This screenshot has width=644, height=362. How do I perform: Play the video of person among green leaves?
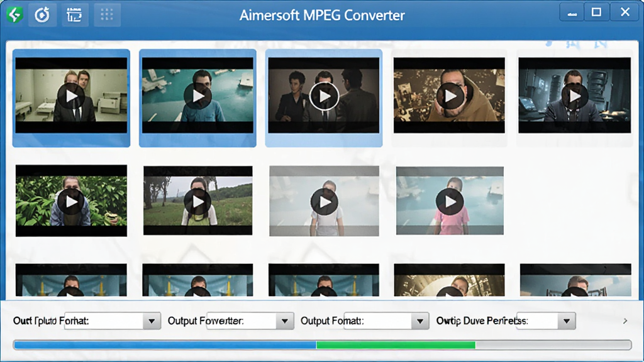[x=72, y=202]
